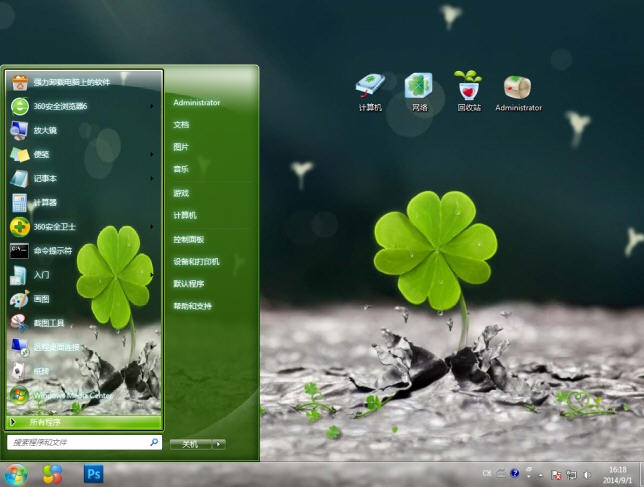Screen dimensions: 644x487
Task: Open the Administrator folder desktop icon
Action: [517, 90]
